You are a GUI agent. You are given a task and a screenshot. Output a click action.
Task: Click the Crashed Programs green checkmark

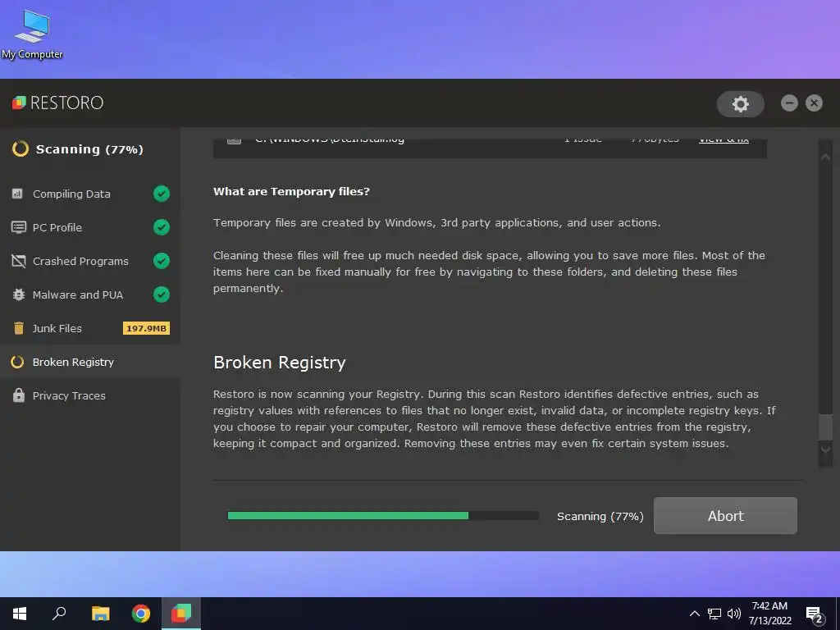(x=162, y=261)
